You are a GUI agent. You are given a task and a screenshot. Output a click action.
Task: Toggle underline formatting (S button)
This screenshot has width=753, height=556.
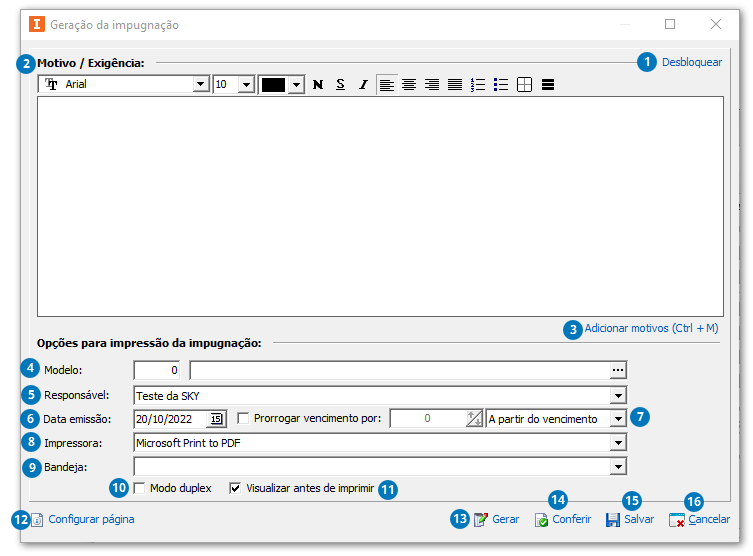340,85
